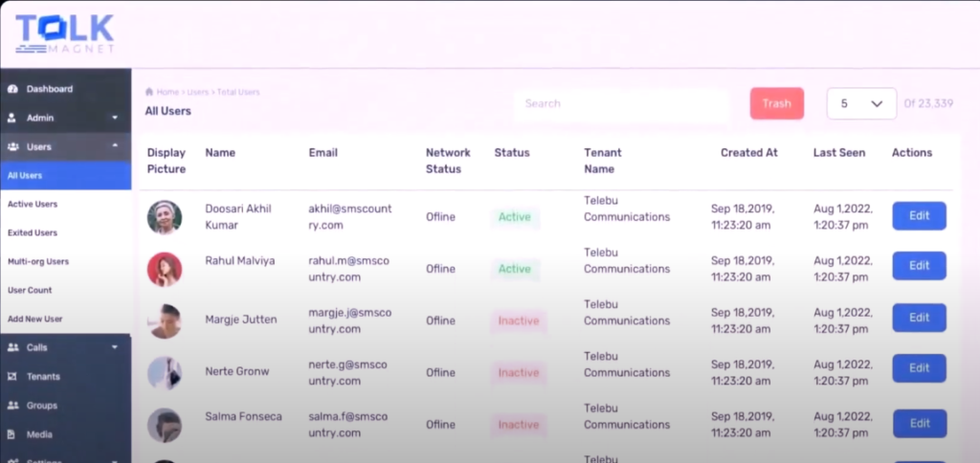Open Doosari Akhil Kumar's display picture
Image resolution: width=980 pixels, height=463 pixels.
165,217
